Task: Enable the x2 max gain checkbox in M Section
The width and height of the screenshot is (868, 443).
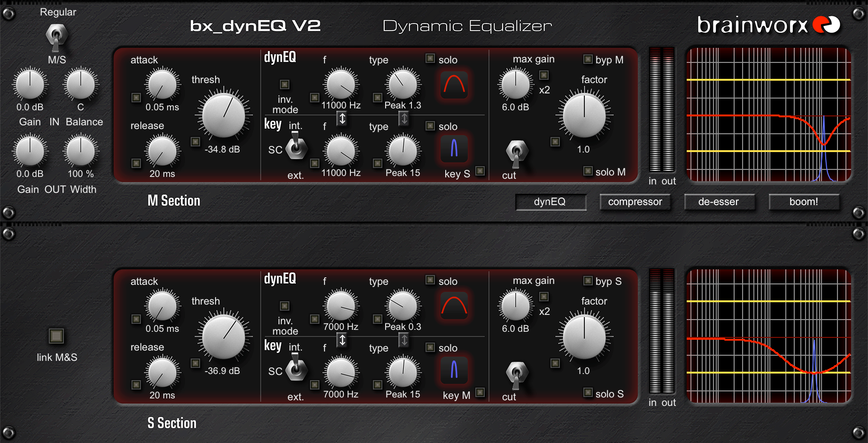Action: click(x=544, y=75)
